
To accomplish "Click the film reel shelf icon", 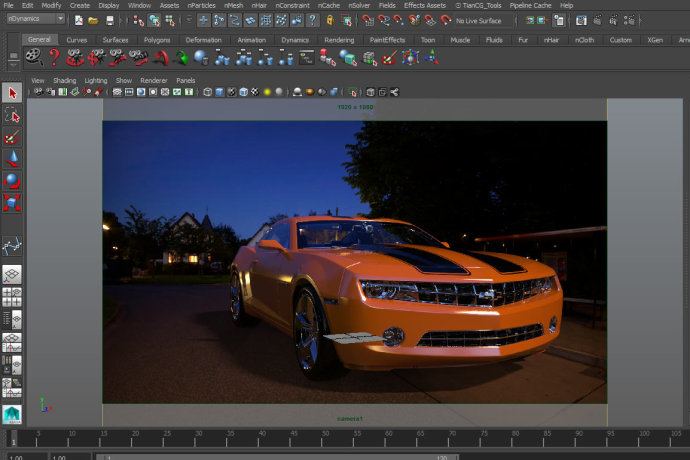I will [33, 57].
